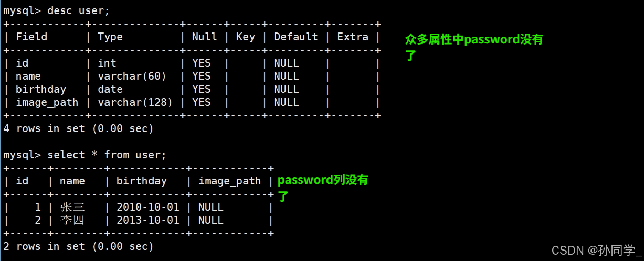Click the Extra column header

[353, 37]
